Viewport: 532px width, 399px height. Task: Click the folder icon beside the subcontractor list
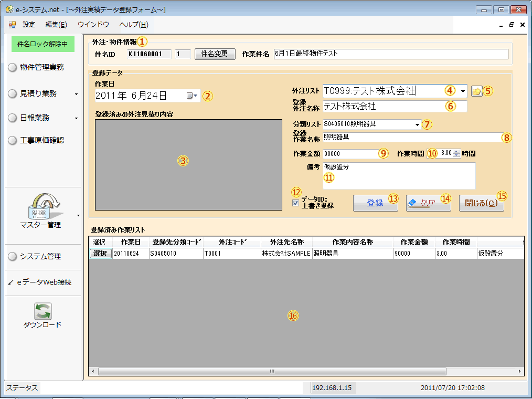(477, 91)
